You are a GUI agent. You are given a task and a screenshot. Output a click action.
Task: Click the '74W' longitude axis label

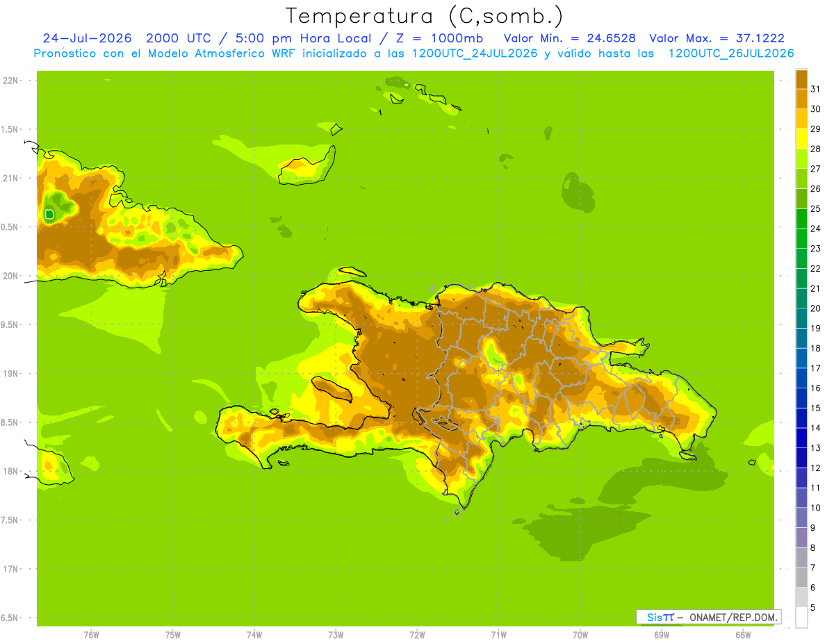254,635
